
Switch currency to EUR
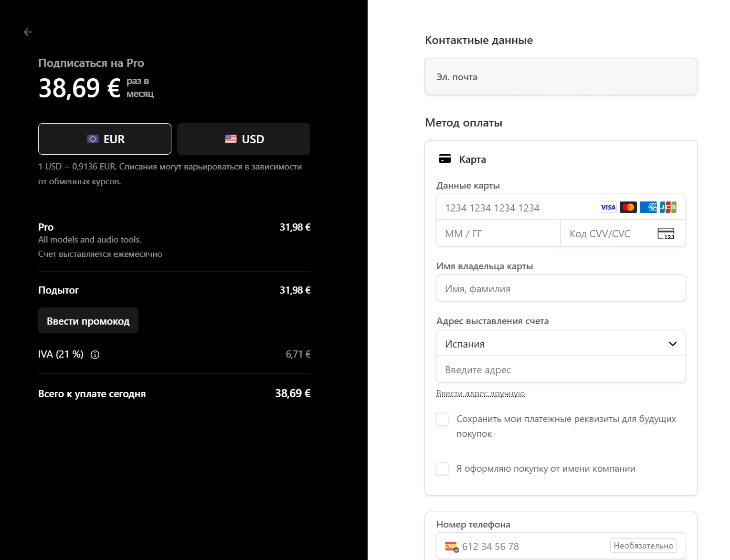tap(105, 139)
